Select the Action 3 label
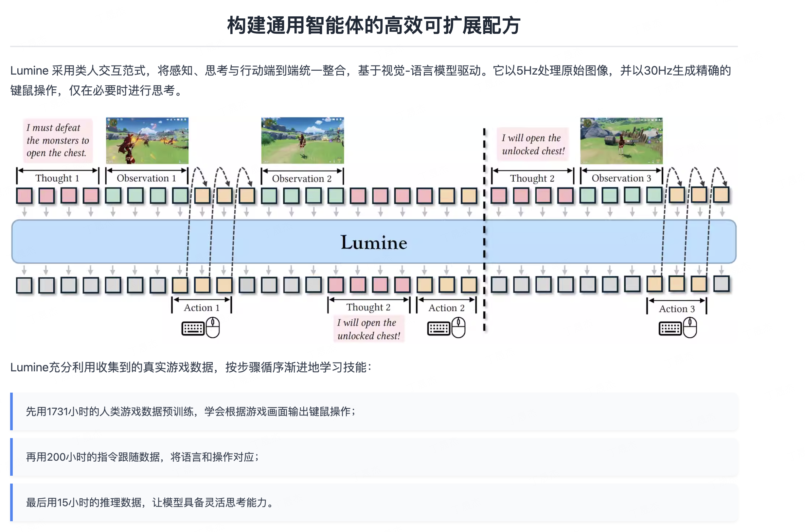 (676, 309)
